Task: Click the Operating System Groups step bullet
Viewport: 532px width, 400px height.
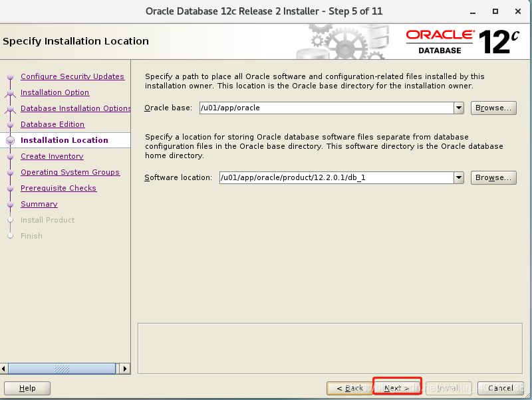Action: [10, 173]
